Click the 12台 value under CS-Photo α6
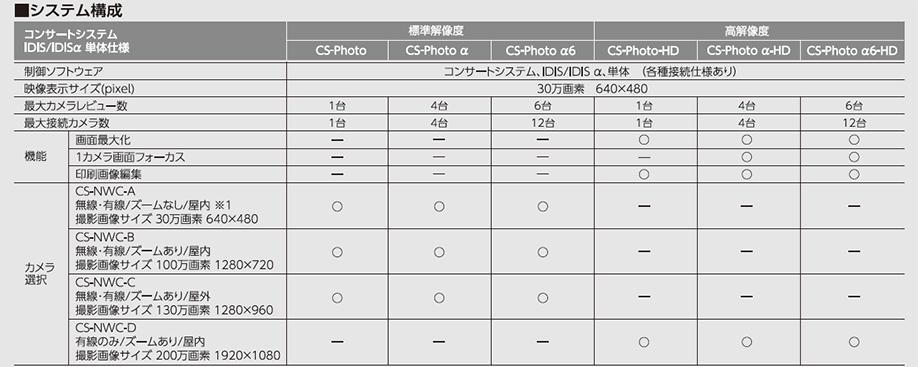The height and width of the screenshot is (367, 918). coord(543,123)
